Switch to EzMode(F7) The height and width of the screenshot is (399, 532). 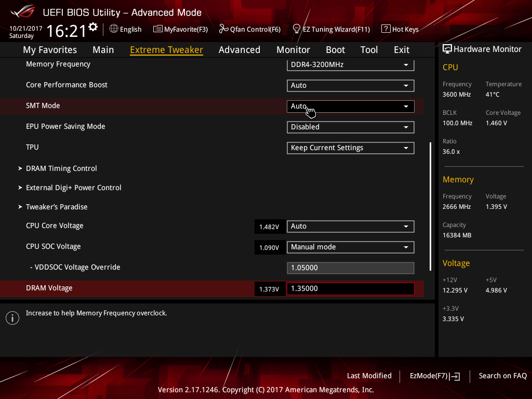(435, 376)
